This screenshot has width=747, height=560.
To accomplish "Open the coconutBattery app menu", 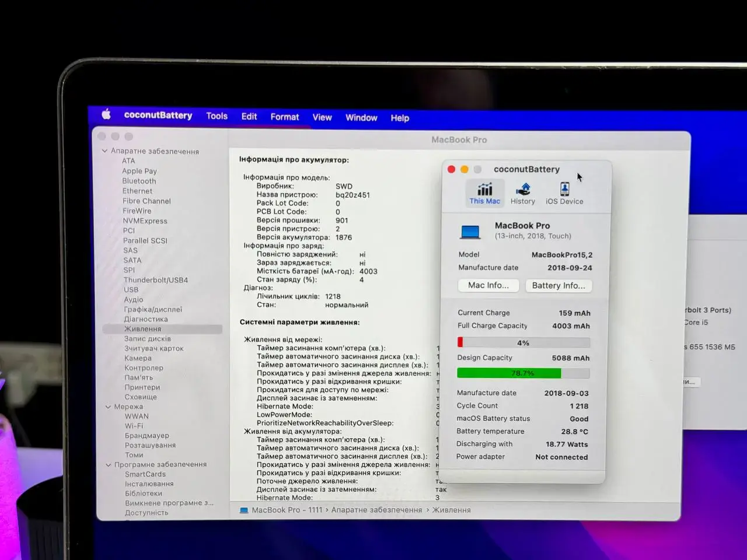I will click(158, 115).
